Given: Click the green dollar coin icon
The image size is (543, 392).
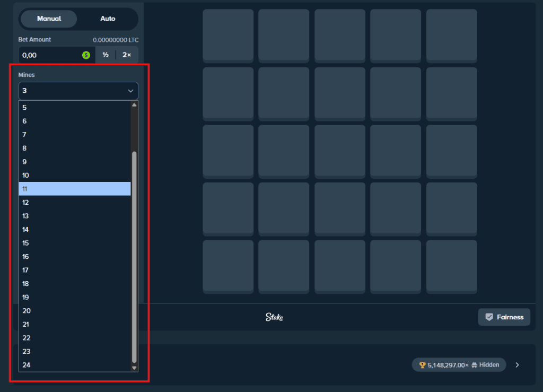Looking at the screenshot, I should point(86,55).
